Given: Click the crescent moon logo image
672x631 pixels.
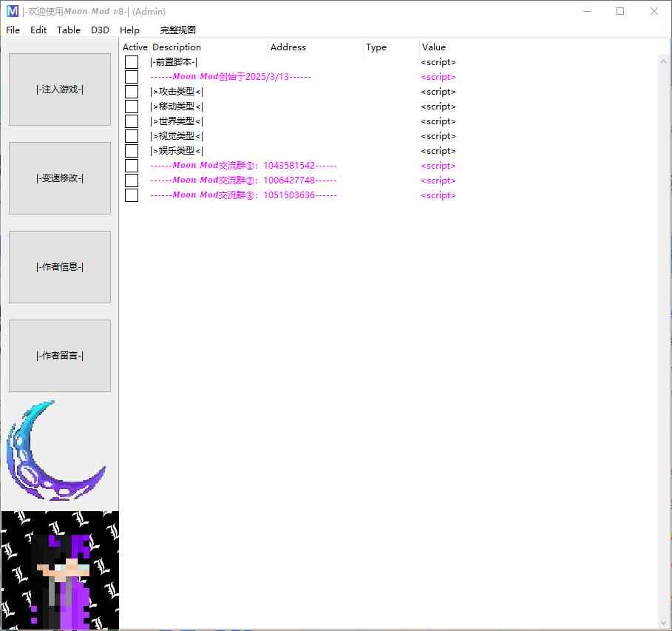Looking at the screenshot, I should coord(56,451).
